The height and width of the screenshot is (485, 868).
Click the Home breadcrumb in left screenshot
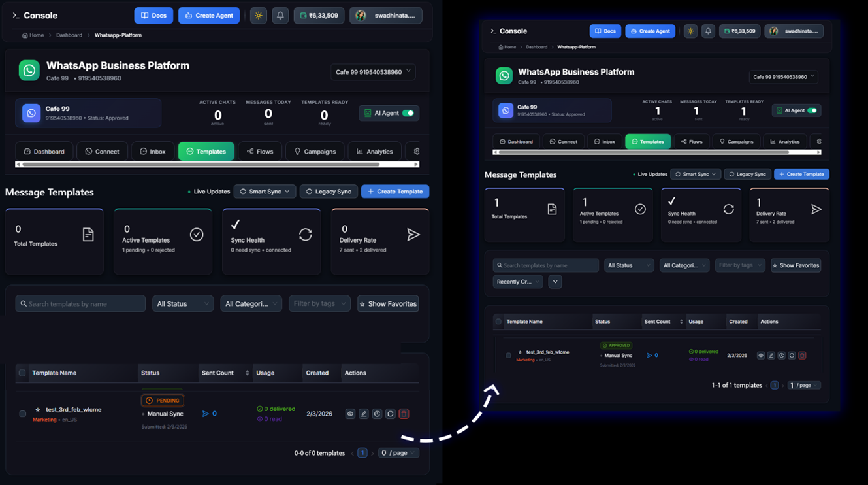[33, 35]
